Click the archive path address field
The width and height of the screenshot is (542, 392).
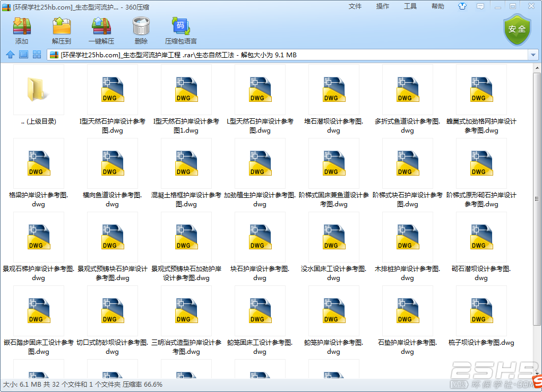point(288,55)
